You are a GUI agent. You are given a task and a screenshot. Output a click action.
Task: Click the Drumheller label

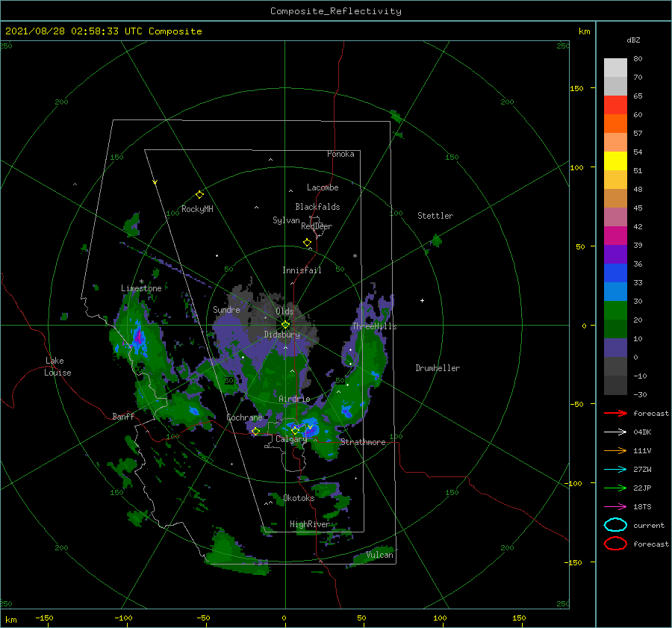pyautogui.click(x=438, y=368)
